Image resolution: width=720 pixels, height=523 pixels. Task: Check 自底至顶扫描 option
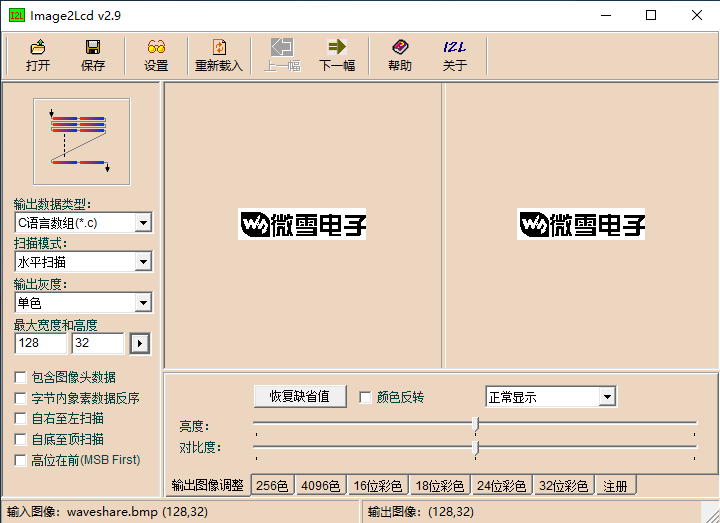coord(20,439)
